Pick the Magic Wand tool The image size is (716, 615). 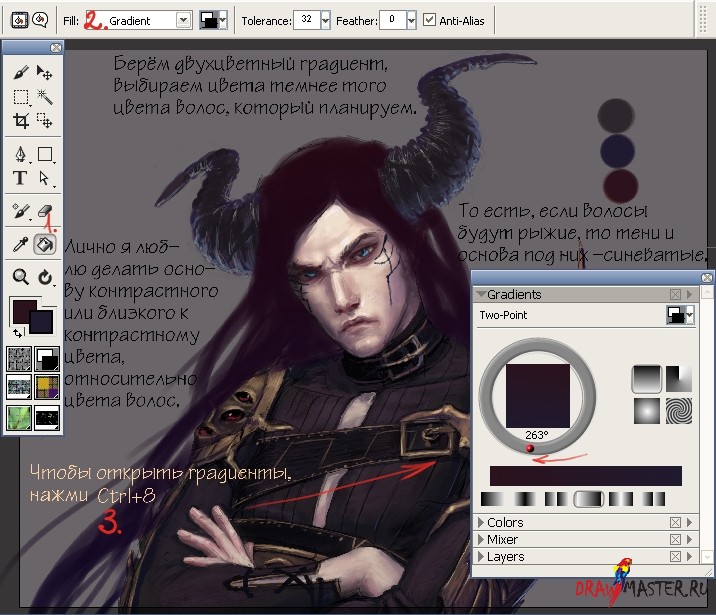[45, 97]
